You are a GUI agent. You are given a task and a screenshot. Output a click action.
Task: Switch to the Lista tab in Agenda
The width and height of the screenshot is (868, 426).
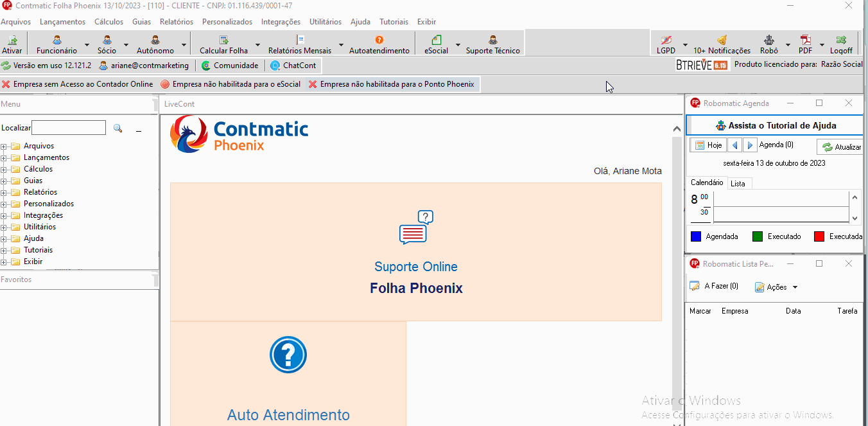[x=738, y=183]
